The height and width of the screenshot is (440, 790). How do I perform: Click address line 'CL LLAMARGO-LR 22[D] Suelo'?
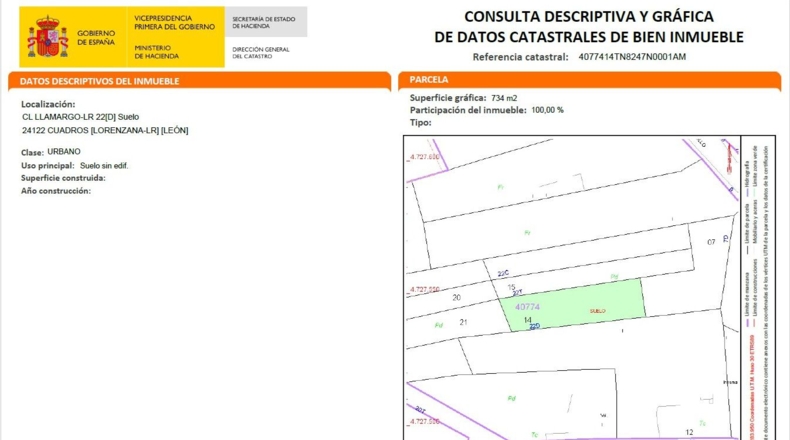click(81, 117)
